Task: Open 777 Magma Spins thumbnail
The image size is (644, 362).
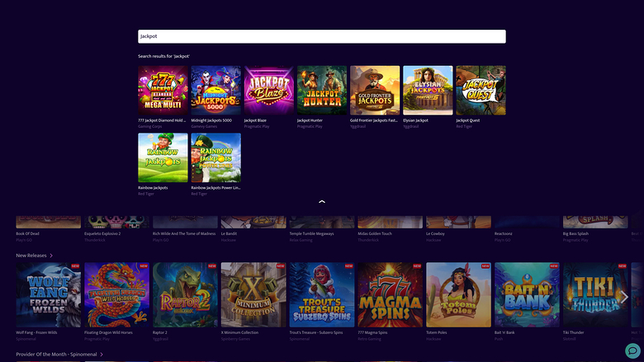Action: pos(391,294)
